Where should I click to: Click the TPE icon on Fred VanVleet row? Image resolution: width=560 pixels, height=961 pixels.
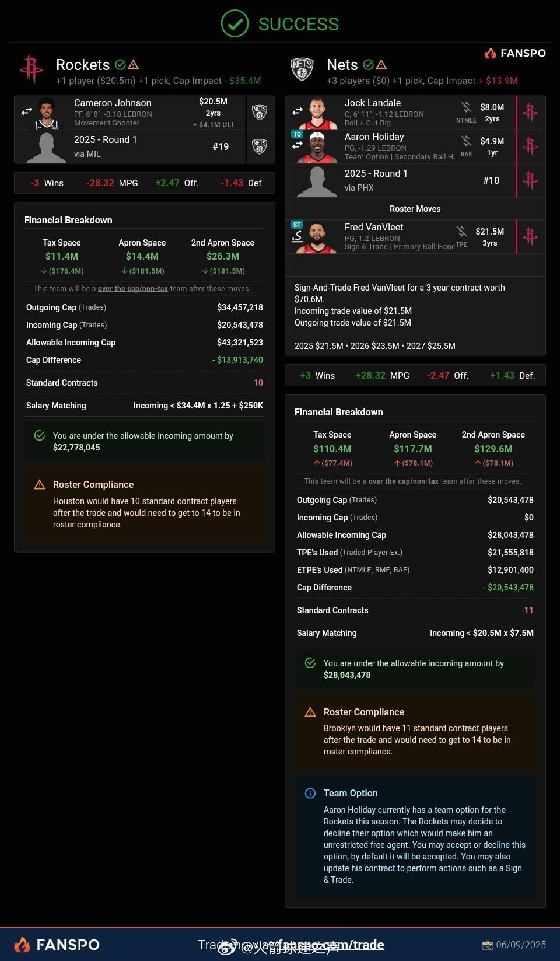tap(461, 232)
